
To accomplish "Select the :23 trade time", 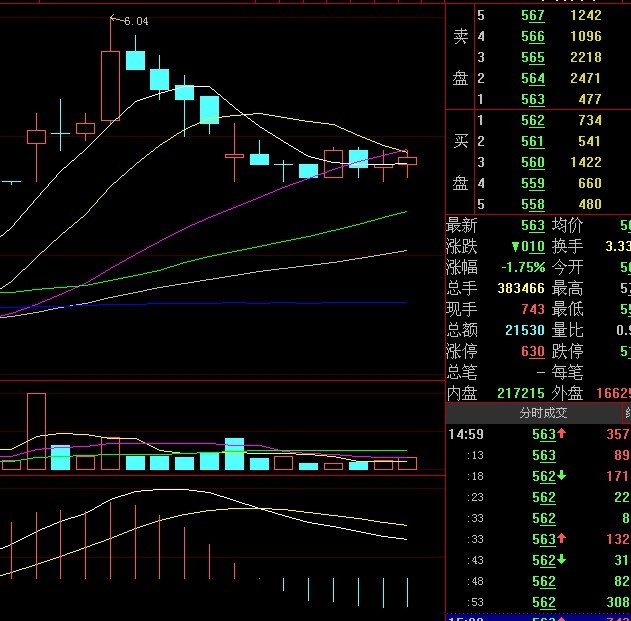I will pos(475,497).
